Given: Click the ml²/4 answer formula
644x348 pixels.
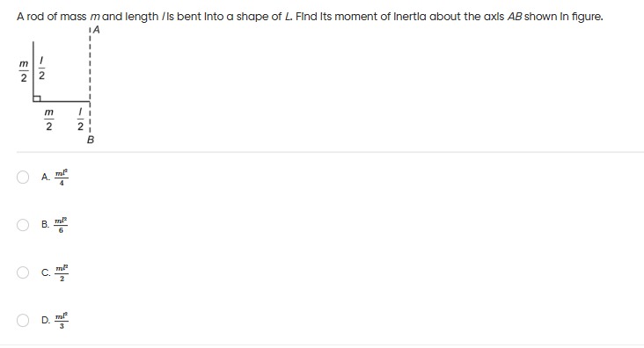Looking at the screenshot, I should pos(62,178).
